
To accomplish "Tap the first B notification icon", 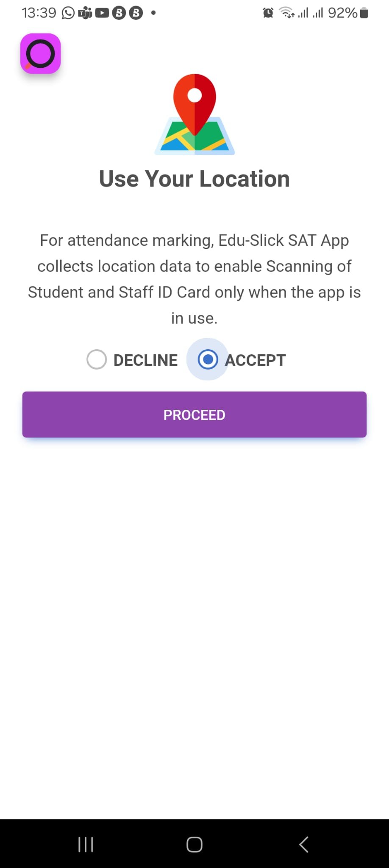I will (x=119, y=13).
